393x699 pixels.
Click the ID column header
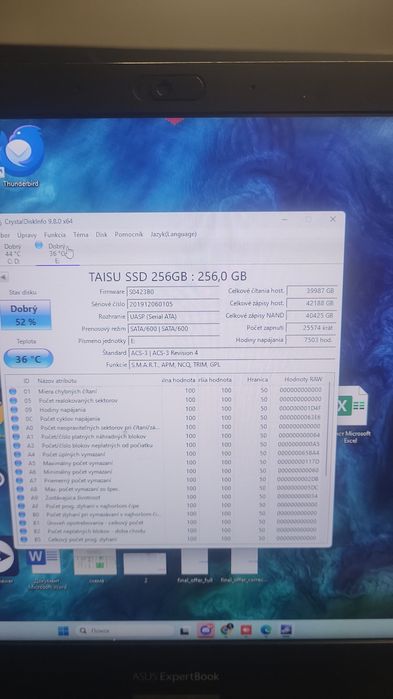click(26, 381)
